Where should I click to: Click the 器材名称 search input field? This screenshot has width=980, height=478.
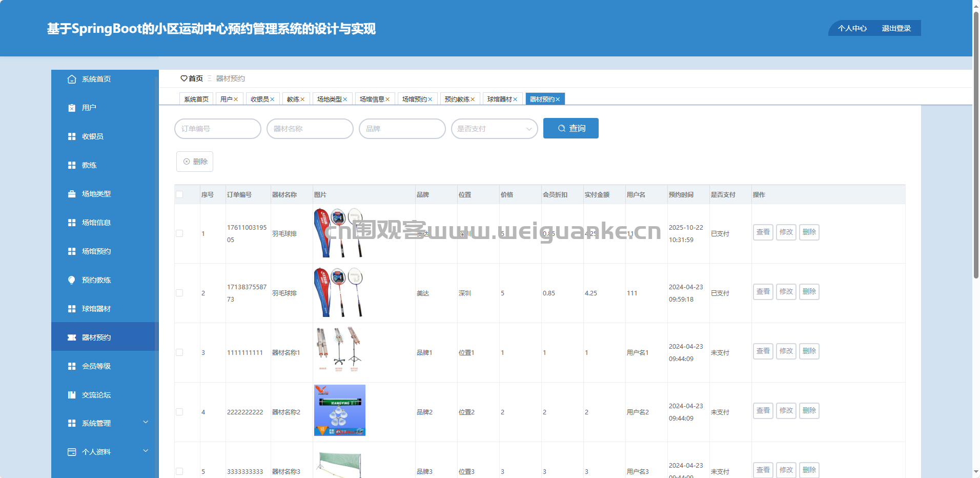point(310,129)
